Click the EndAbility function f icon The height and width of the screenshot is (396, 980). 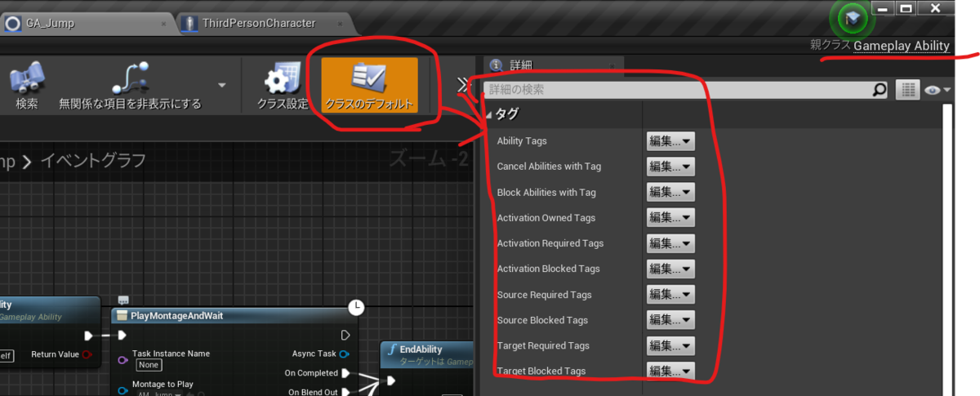coord(391,349)
